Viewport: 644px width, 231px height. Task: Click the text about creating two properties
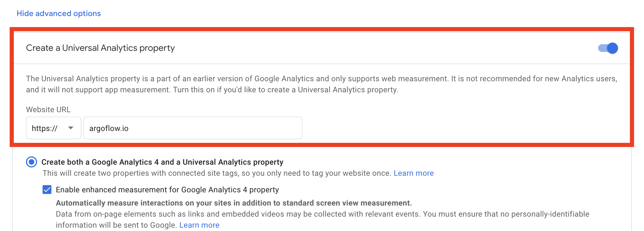tap(217, 173)
